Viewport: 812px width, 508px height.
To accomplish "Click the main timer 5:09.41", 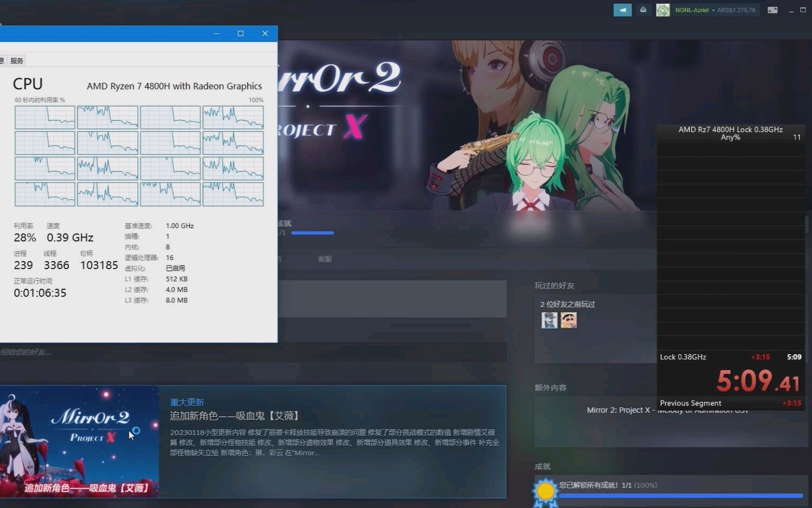I will pos(758,381).
